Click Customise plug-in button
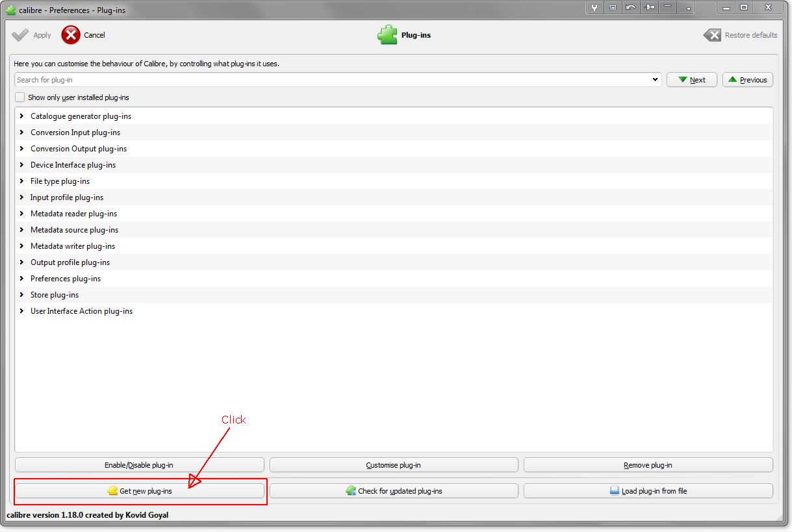Viewport: 792px width, 532px height. (394, 465)
